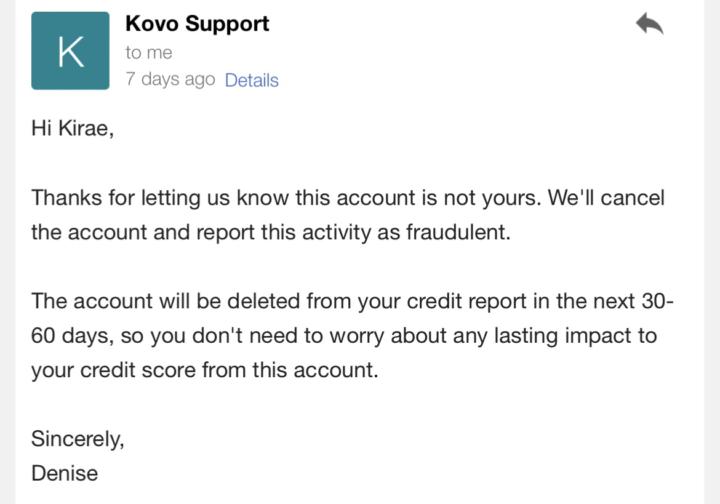Screen dimensions: 720x504
Task: Click the reply arrow icon
Action: pos(649,23)
